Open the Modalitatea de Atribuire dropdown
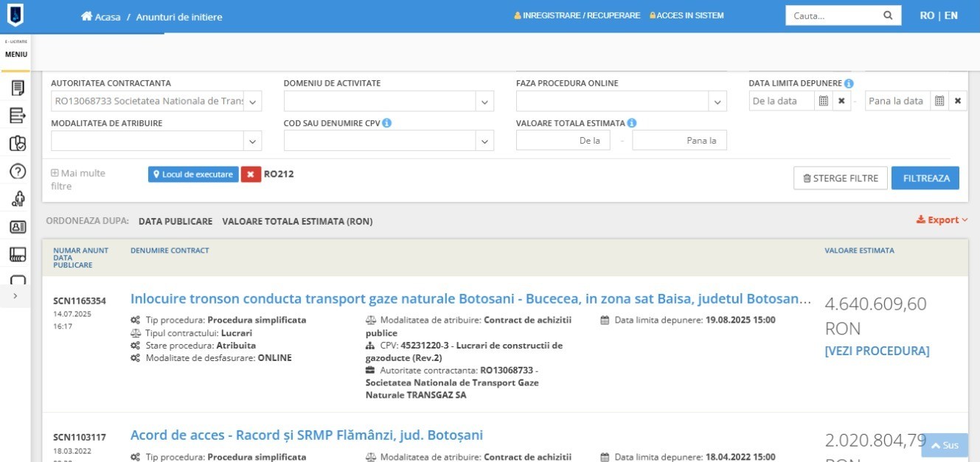Image resolution: width=980 pixels, height=462 pixels. [x=252, y=141]
